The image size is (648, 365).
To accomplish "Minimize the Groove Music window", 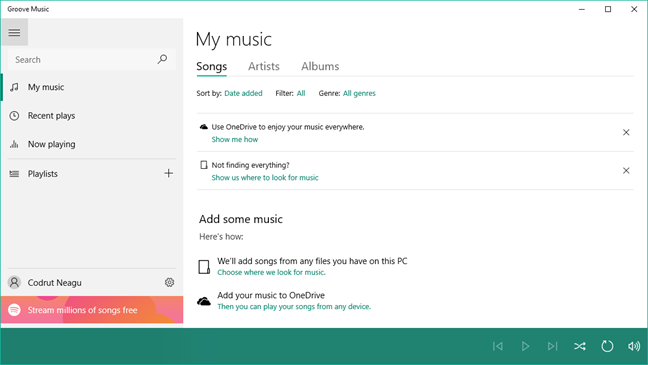I will [582, 9].
